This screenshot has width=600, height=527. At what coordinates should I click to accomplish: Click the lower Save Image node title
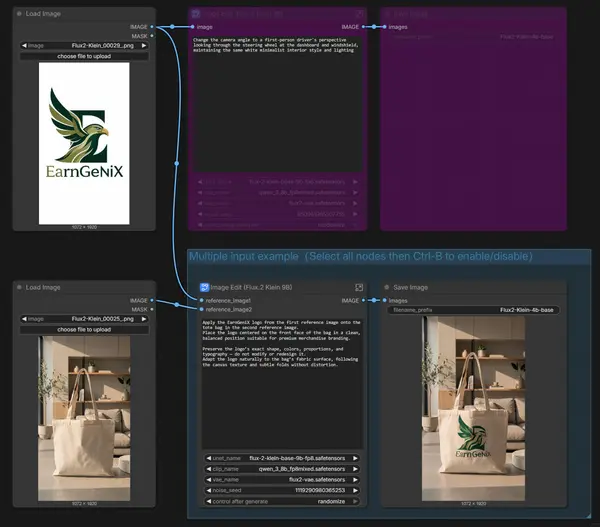click(411, 287)
